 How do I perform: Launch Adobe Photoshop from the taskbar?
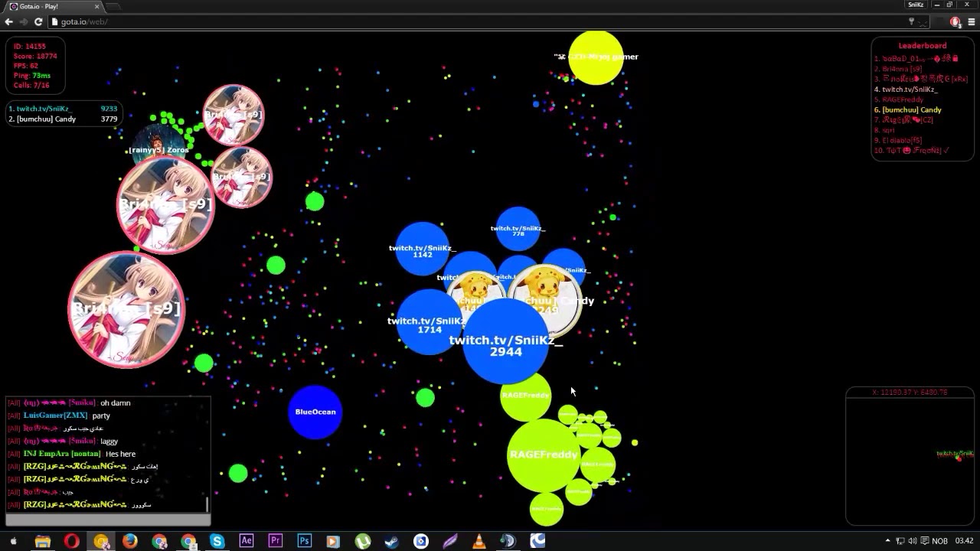(x=304, y=541)
